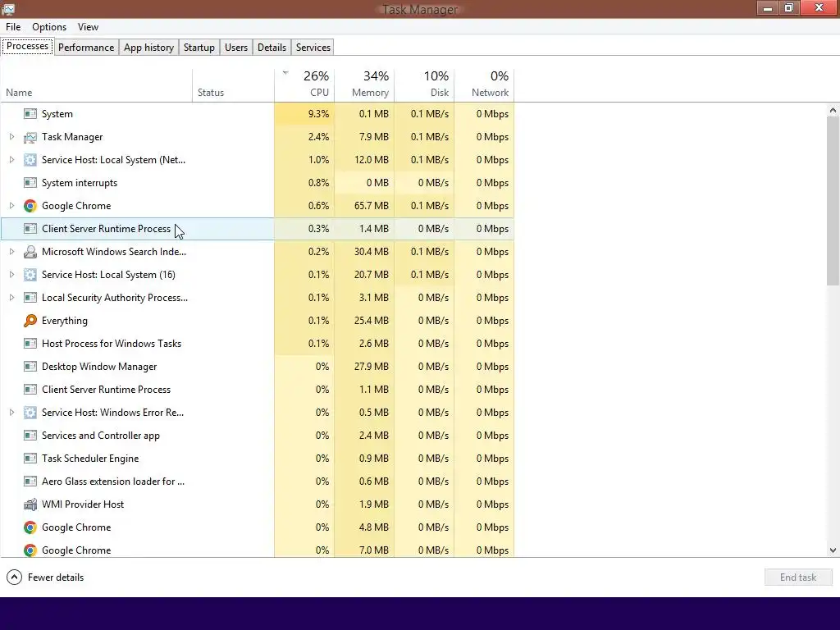Select the 'WMI Provider Host' process name

(x=83, y=504)
